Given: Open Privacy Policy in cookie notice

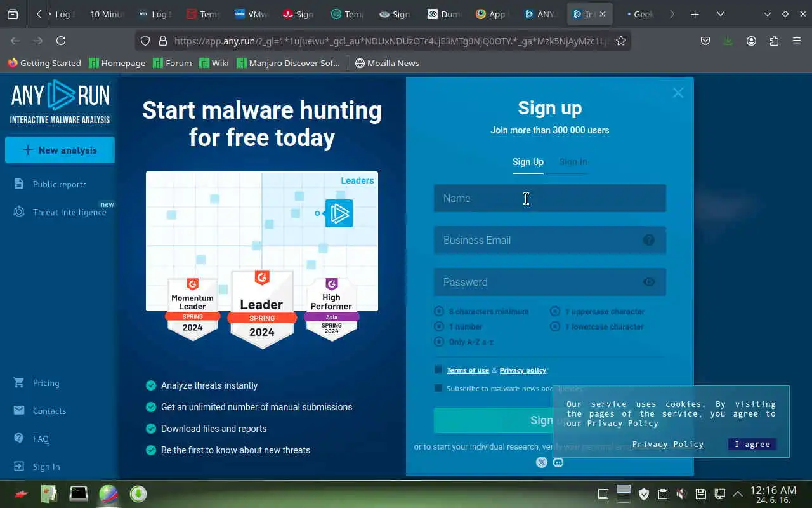Looking at the screenshot, I should coord(668,444).
